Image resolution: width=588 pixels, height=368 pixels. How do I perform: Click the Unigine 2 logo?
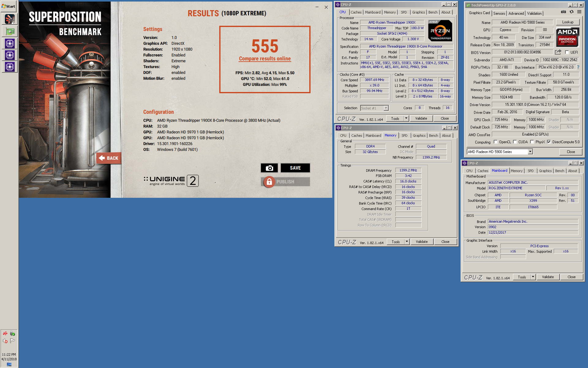coord(171,181)
